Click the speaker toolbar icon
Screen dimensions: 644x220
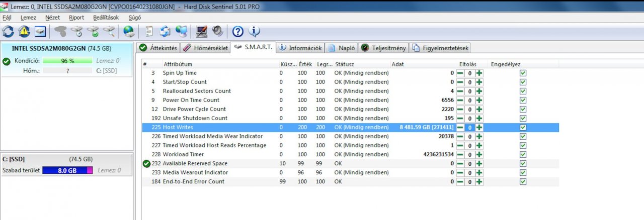tap(218, 32)
